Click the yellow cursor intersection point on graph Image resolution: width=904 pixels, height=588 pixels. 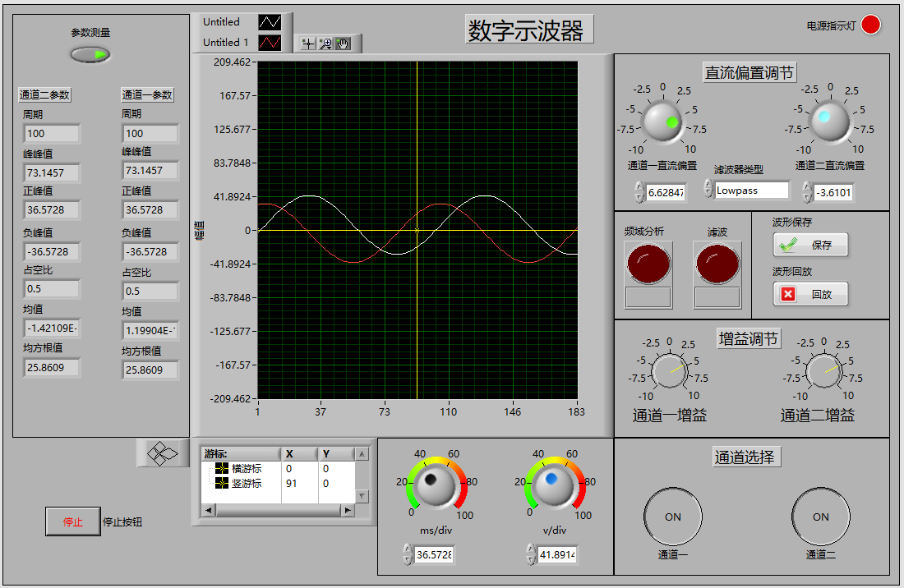[x=417, y=231]
